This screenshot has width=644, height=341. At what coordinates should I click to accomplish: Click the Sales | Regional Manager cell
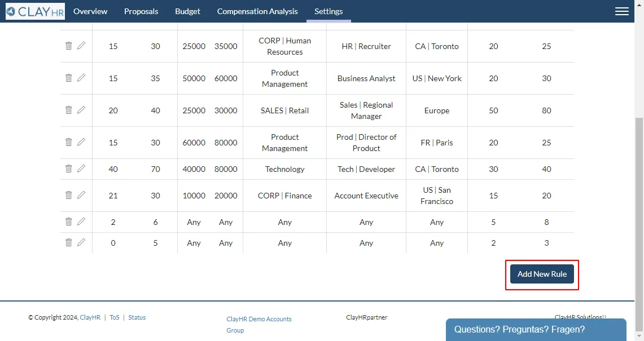366,110
